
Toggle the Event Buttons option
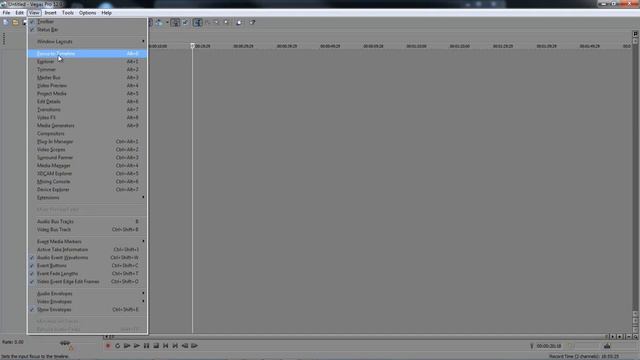coord(87,266)
